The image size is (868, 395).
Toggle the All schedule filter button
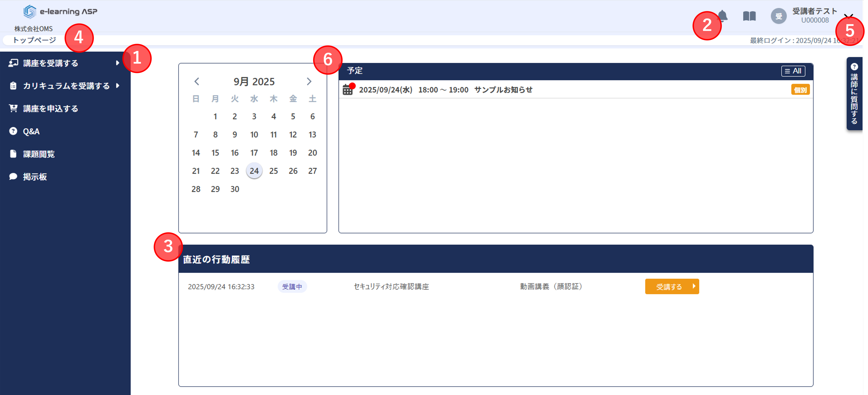tap(793, 71)
